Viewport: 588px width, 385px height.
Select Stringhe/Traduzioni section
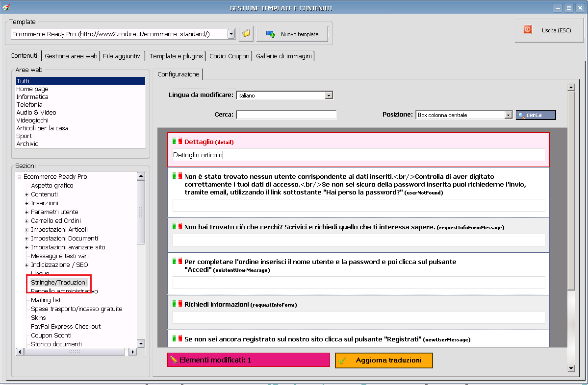(x=58, y=283)
